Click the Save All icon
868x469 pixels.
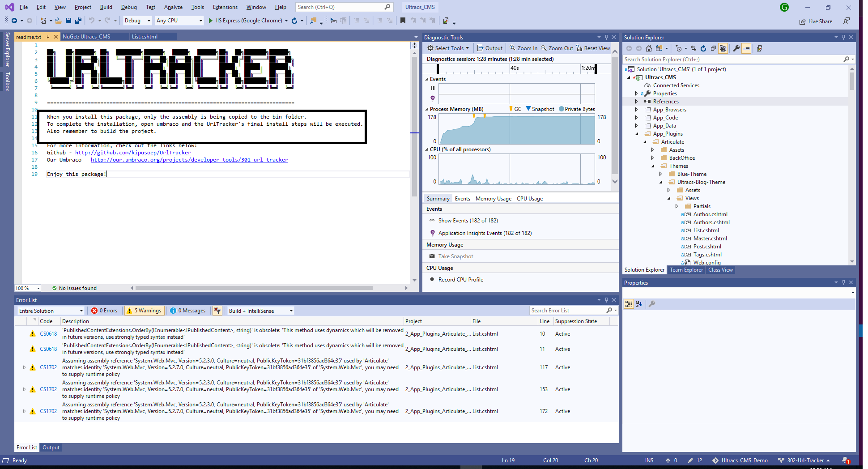click(x=78, y=21)
